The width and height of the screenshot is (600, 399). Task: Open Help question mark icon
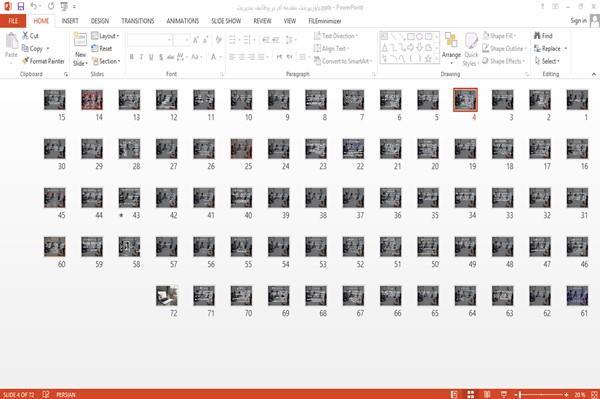pos(542,7)
